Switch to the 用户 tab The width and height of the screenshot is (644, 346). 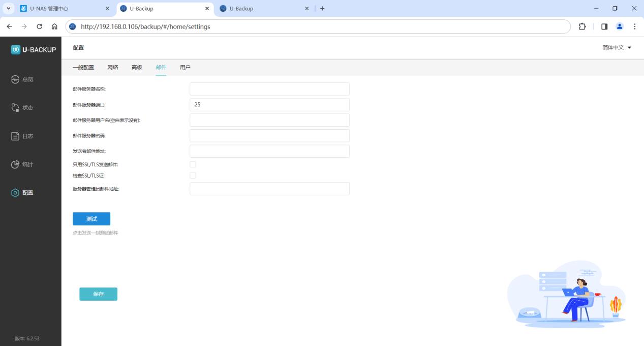185,67
